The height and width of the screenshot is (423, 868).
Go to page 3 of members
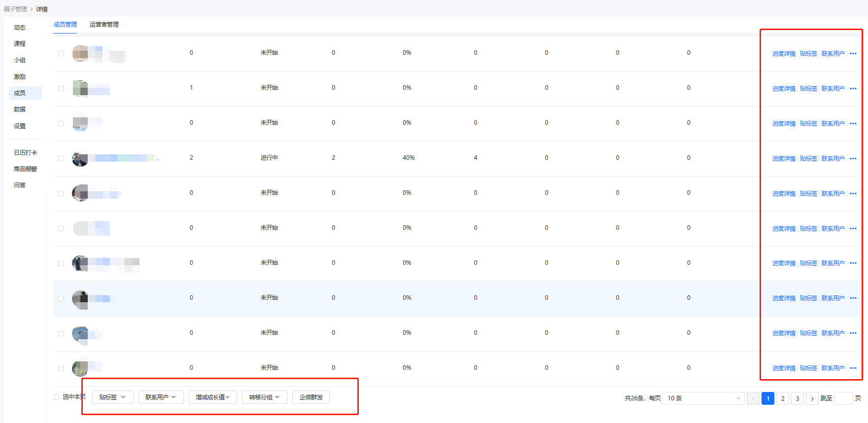798,398
